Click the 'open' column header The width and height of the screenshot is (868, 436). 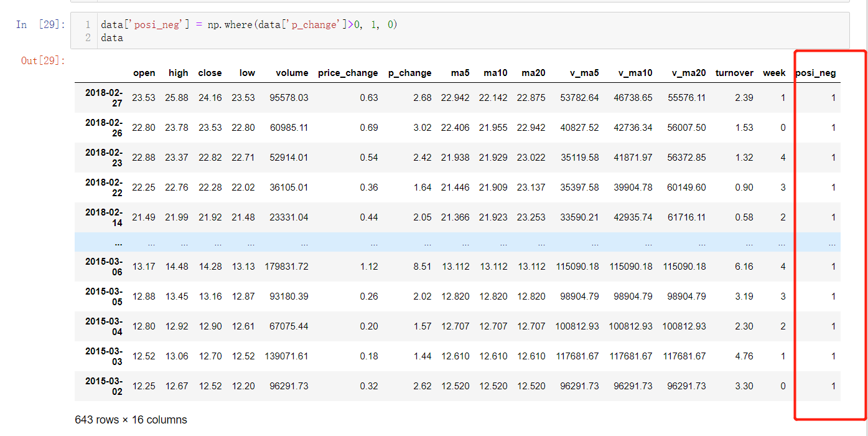(144, 73)
